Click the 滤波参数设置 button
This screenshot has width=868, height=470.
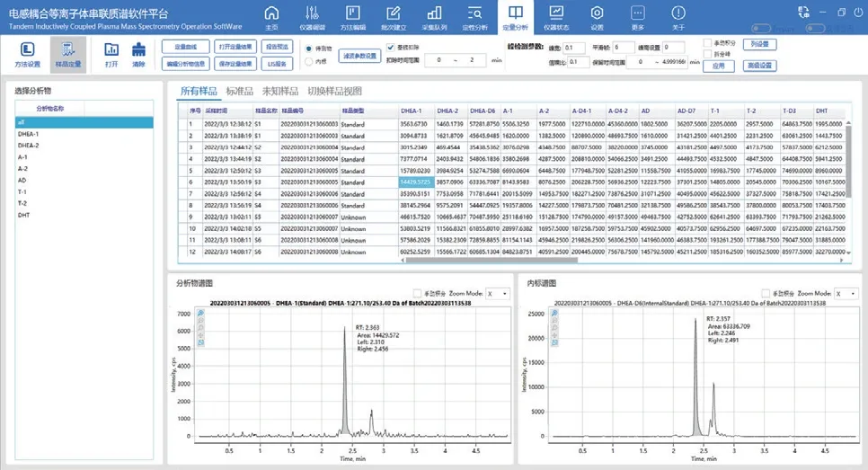click(359, 56)
